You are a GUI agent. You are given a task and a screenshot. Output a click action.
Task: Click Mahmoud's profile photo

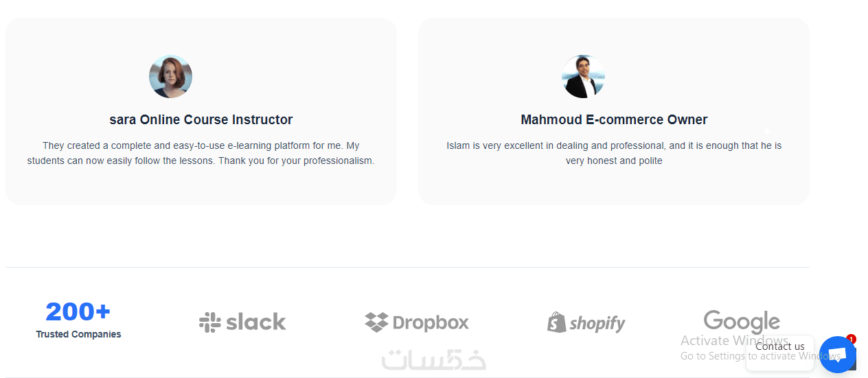point(583,77)
